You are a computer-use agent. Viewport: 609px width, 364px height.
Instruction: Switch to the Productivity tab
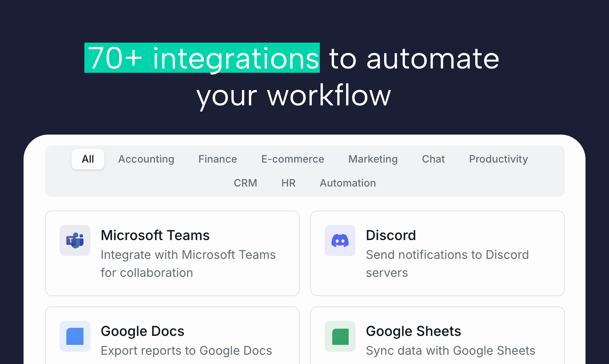click(x=498, y=159)
